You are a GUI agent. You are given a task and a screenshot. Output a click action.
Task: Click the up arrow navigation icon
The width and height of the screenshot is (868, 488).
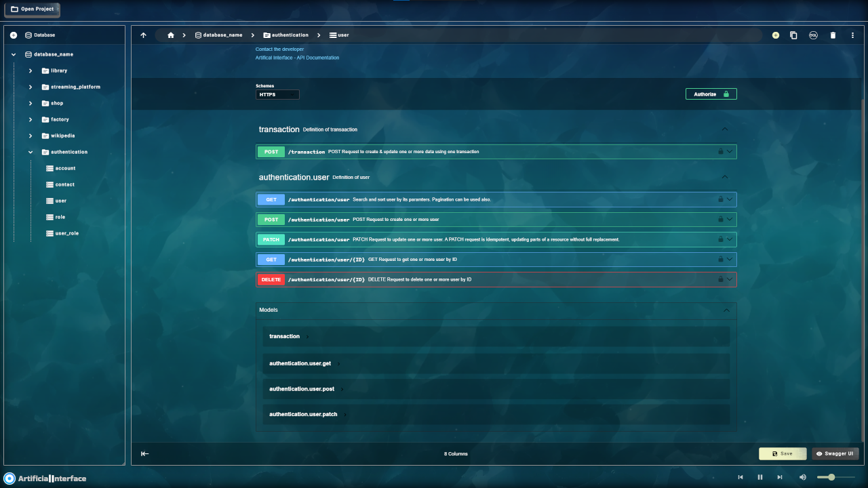[x=143, y=35]
